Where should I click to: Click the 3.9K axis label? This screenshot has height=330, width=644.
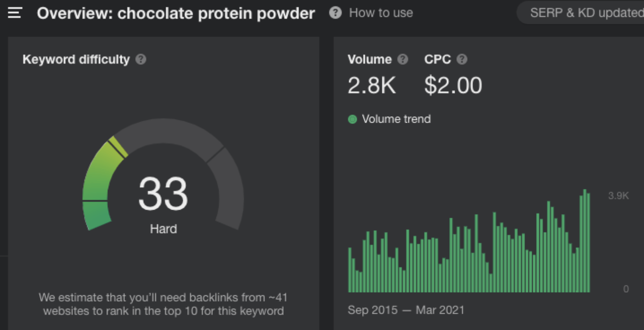[x=618, y=196]
